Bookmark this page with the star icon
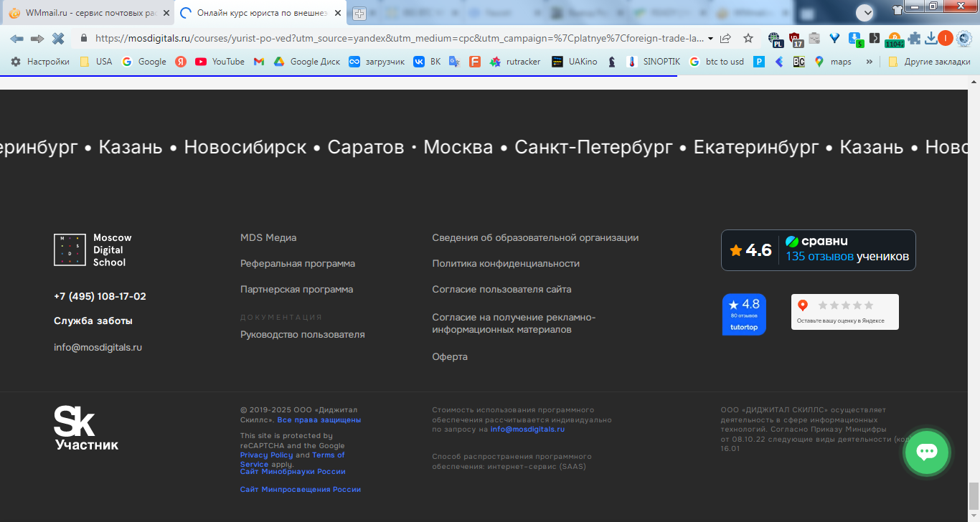 (748, 38)
